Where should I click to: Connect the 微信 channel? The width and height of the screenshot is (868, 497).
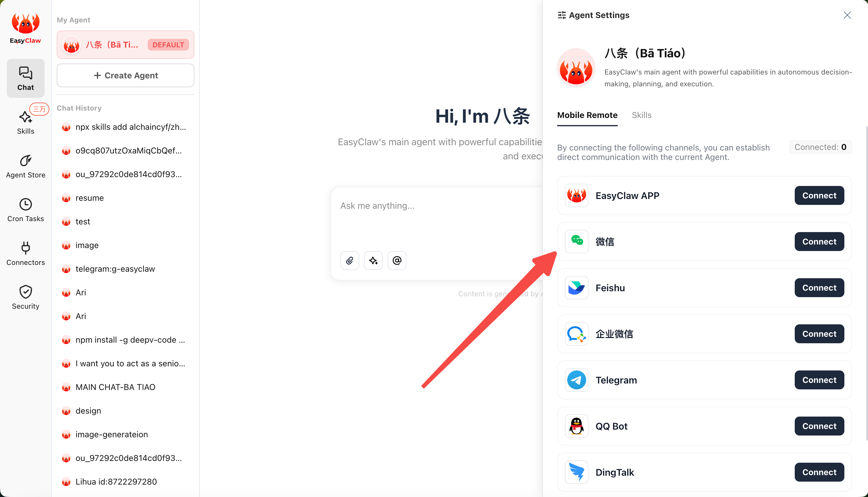819,242
